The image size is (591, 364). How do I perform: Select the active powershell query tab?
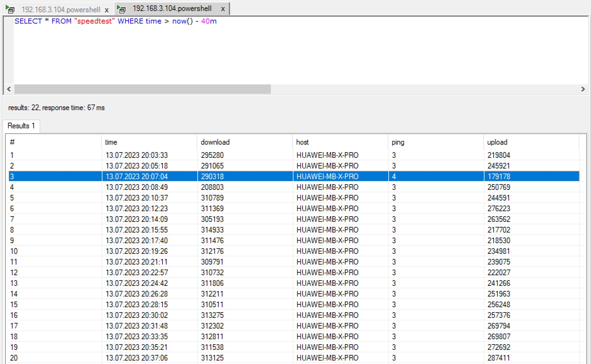pyautogui.click(x=172, y=9)
